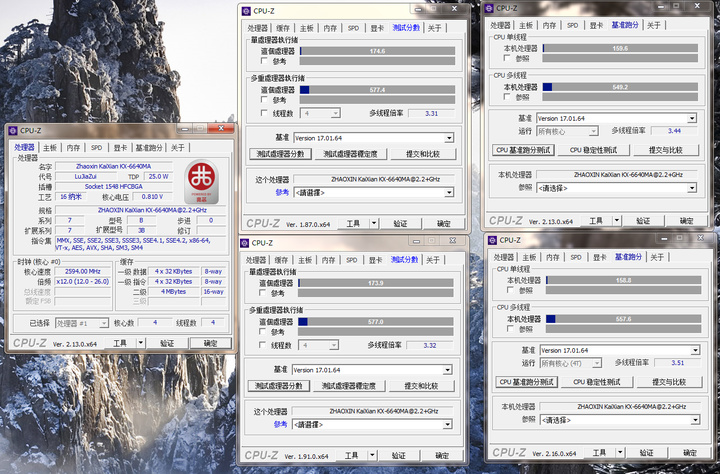Click the Zhaoxin red logo in processor window
The image size is (720, 474).
pos(201,182)
